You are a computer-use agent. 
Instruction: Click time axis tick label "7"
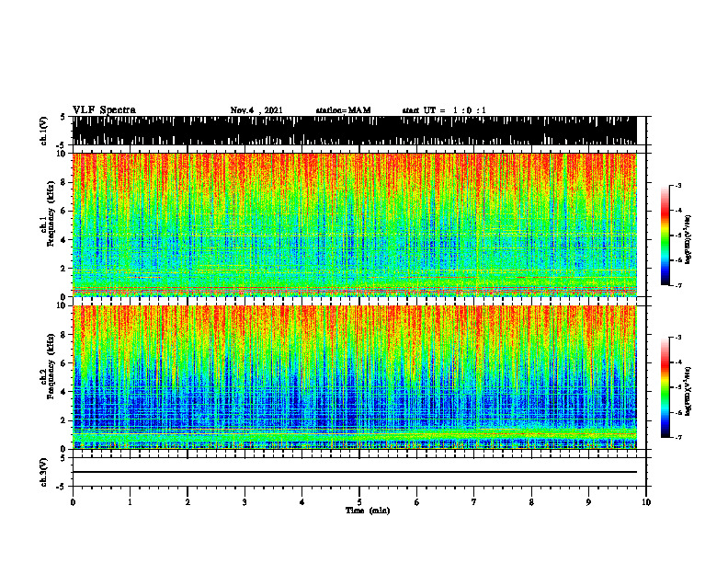(474, 502)
